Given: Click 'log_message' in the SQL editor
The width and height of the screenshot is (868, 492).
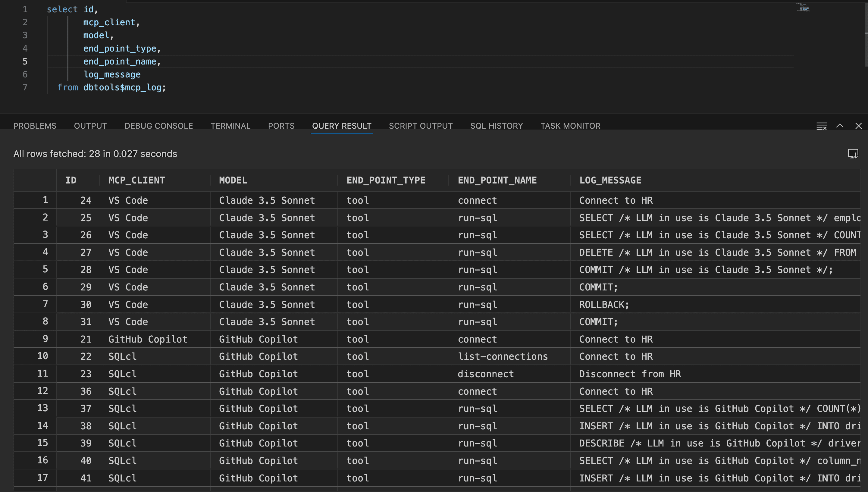Looking at the screenshot, I should click(x=112, y=74).
